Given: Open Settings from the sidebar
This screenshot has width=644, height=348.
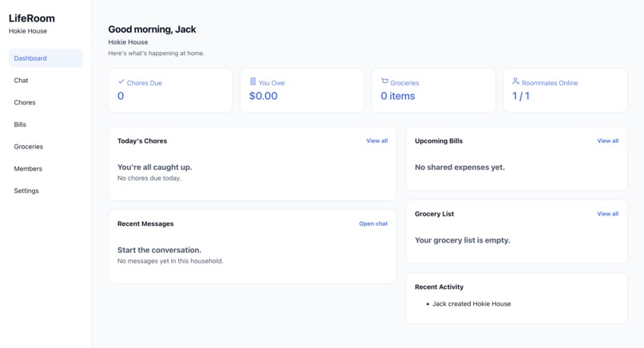Looking at the screenshot, I should click(46, 191).
